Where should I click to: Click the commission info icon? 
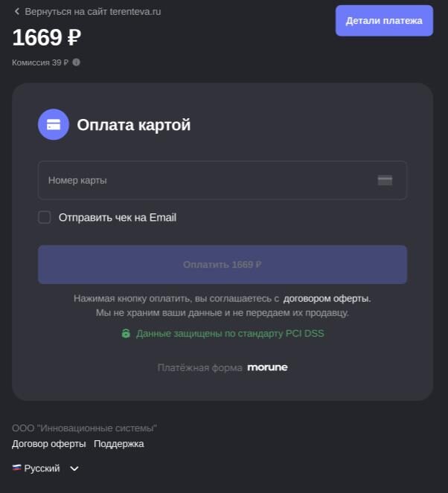point(76,62)
